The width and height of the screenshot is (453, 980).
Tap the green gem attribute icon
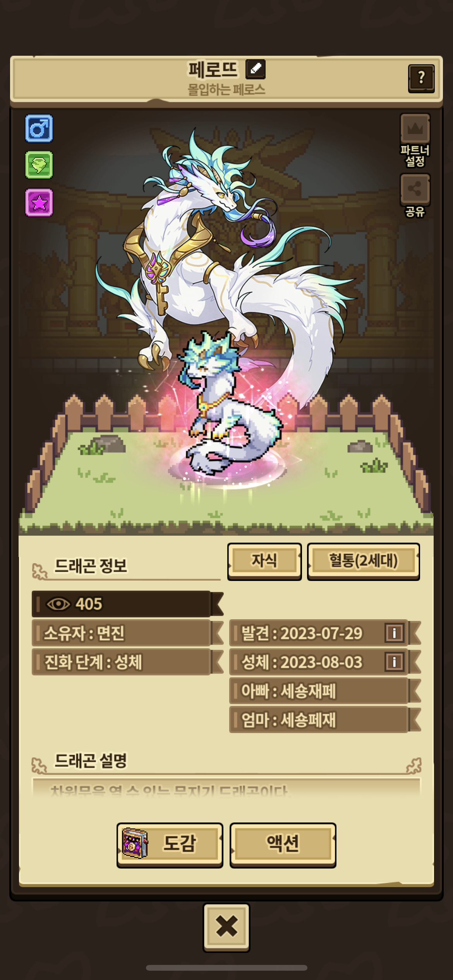click(x=39, y=165)
